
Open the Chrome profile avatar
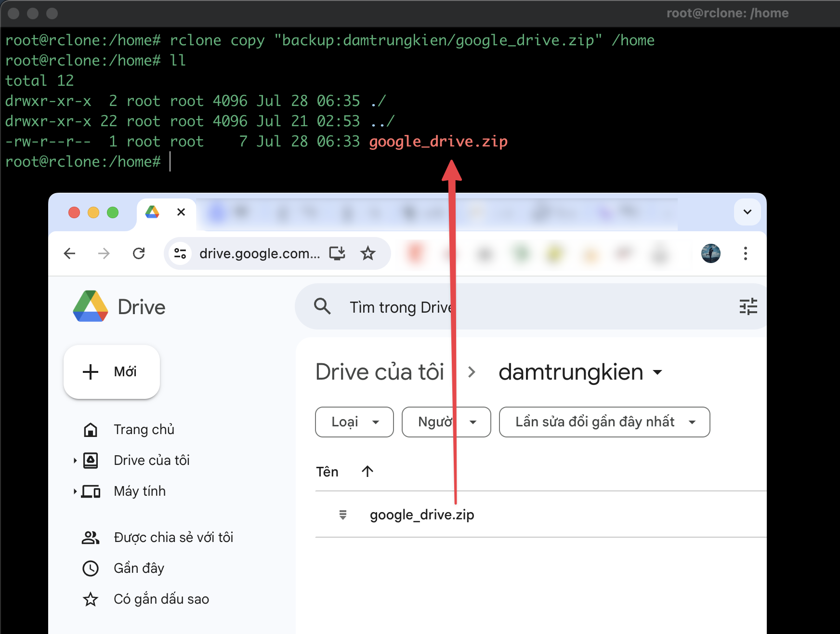(711, 253)
